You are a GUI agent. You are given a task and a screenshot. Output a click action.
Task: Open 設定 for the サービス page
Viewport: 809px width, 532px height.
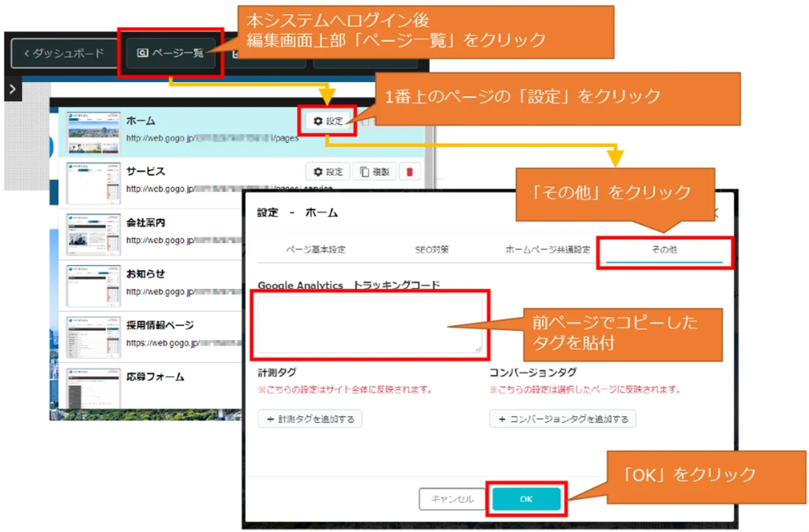point(327,172)
